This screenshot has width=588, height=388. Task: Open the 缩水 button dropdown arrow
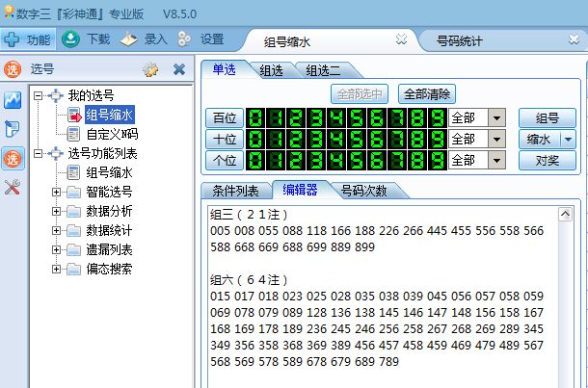tap(568, 139)
